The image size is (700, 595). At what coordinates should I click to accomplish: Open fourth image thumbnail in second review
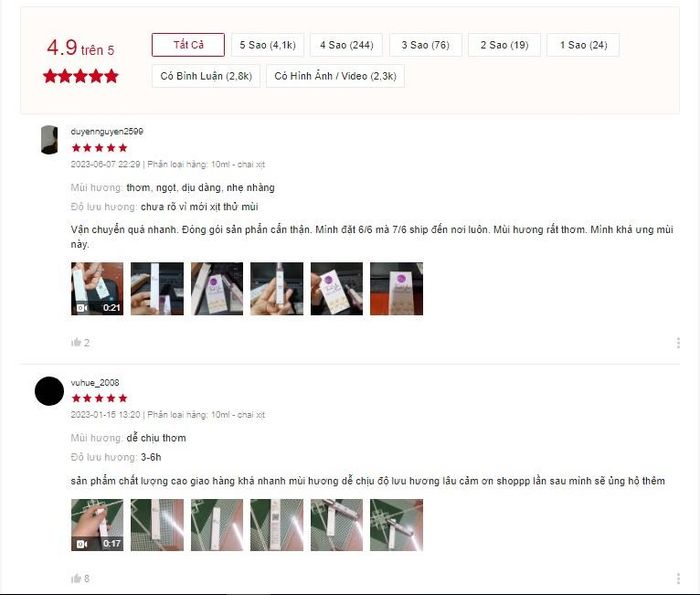(277, 525)
